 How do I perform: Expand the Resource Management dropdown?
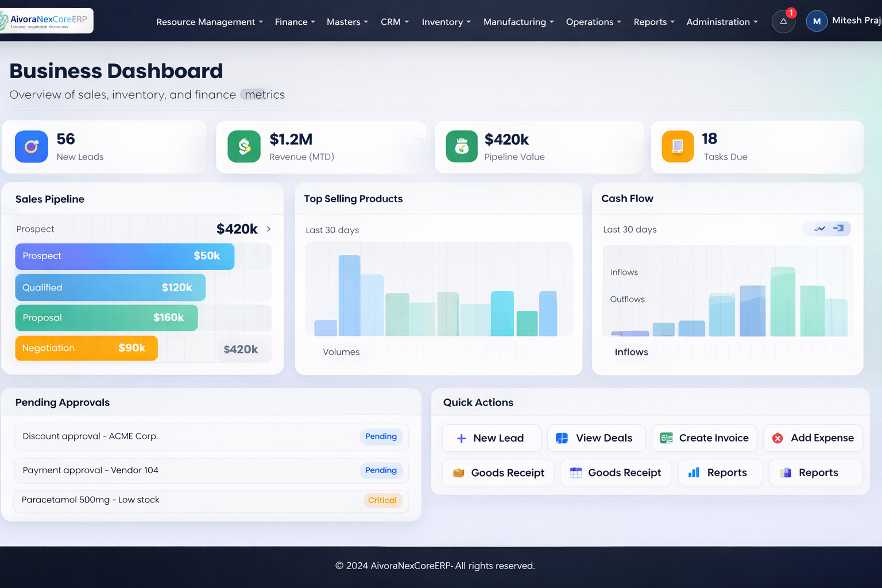(209, 22)
